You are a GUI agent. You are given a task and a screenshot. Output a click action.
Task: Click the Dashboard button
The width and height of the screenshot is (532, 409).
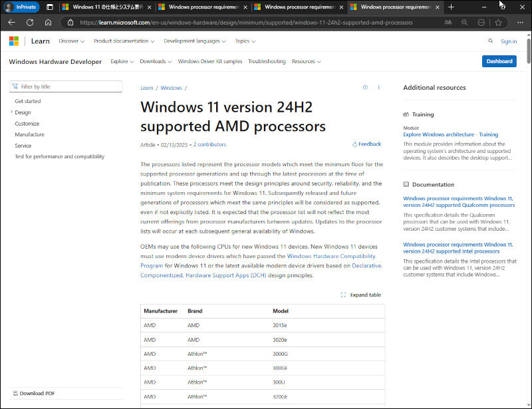click(499, 61)
